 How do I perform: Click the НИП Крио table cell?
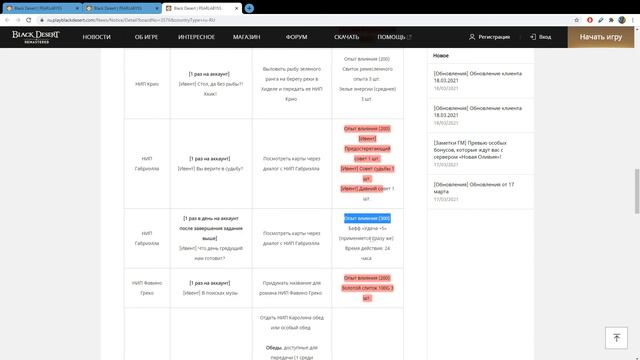click(147, 84)
